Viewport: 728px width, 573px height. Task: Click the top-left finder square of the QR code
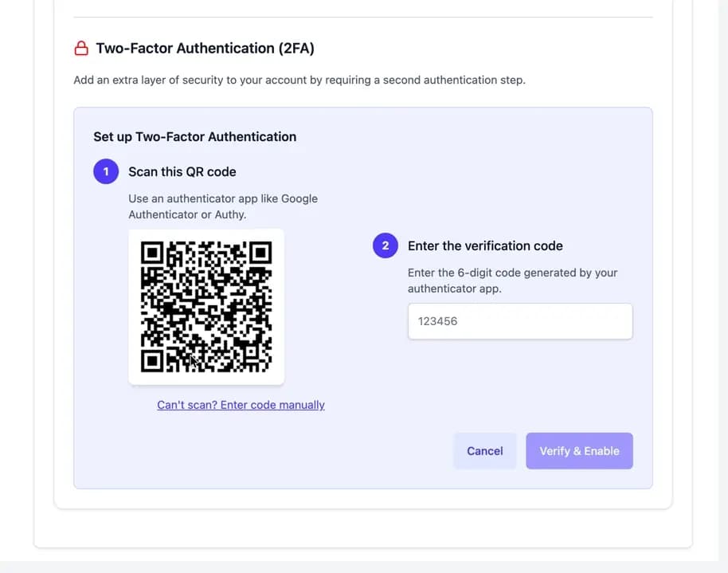152,253
